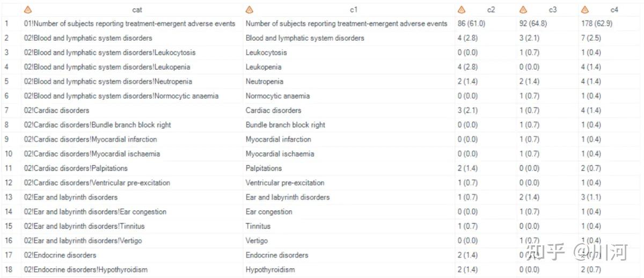Click the Myocardial infarction cell in c1
This screenshot has width=644, height=278.
pyautogui.click(x=278, y=140)
